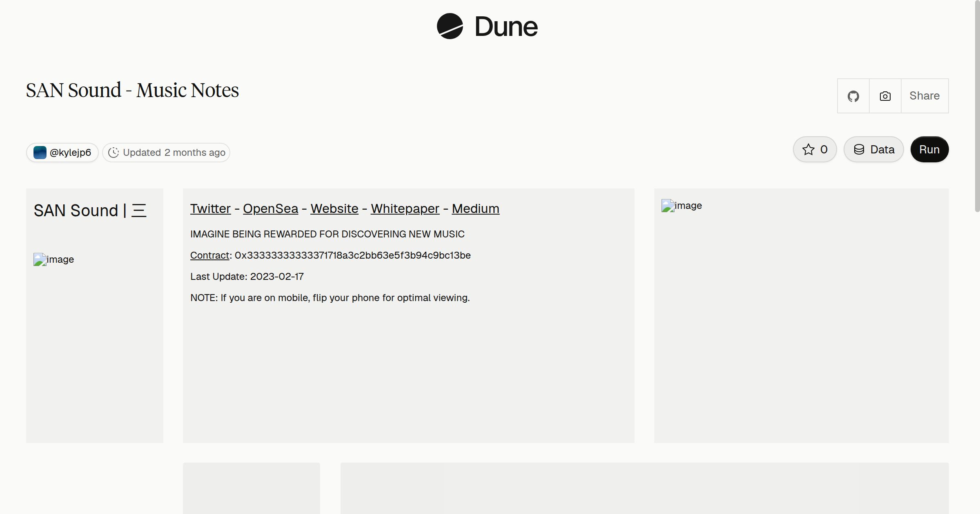Open the Data button
This screenshot has width=980, height=514.
[x=874, y=149]
